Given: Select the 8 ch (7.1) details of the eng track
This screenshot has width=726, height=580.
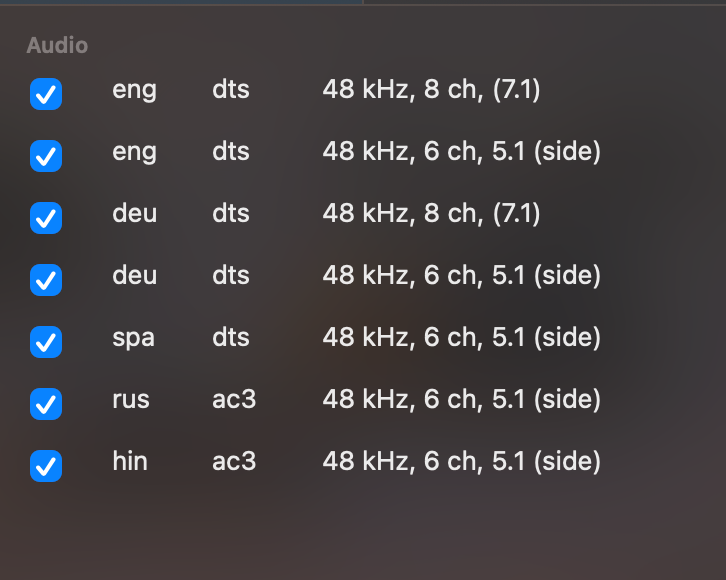Looking at the screenshot, I should 431,89.
